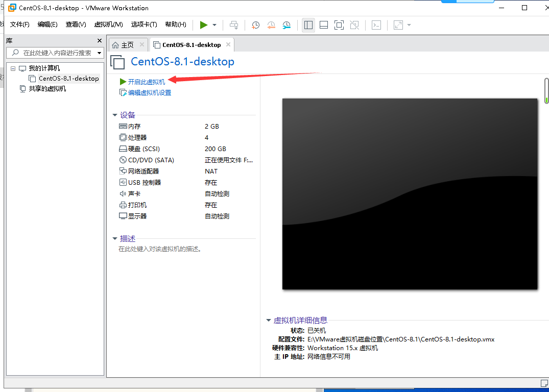Open the console view toolbar icon
The width and height of the screenshot is (549, 392).
[376, 25]
